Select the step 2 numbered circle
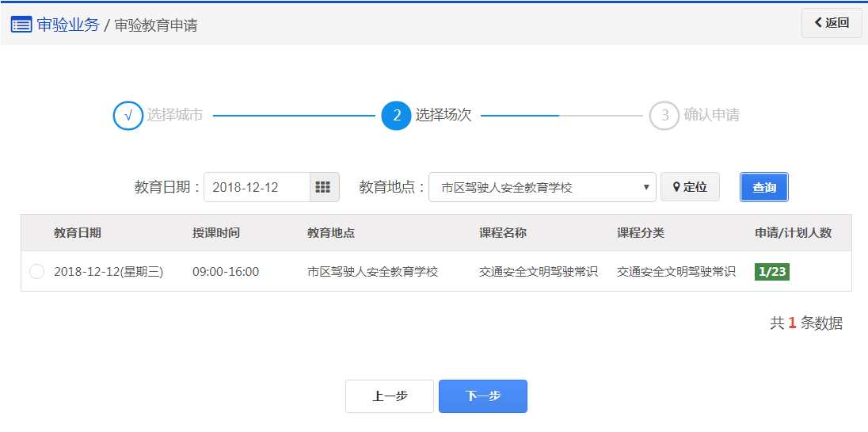 click(x=396, y=116)
